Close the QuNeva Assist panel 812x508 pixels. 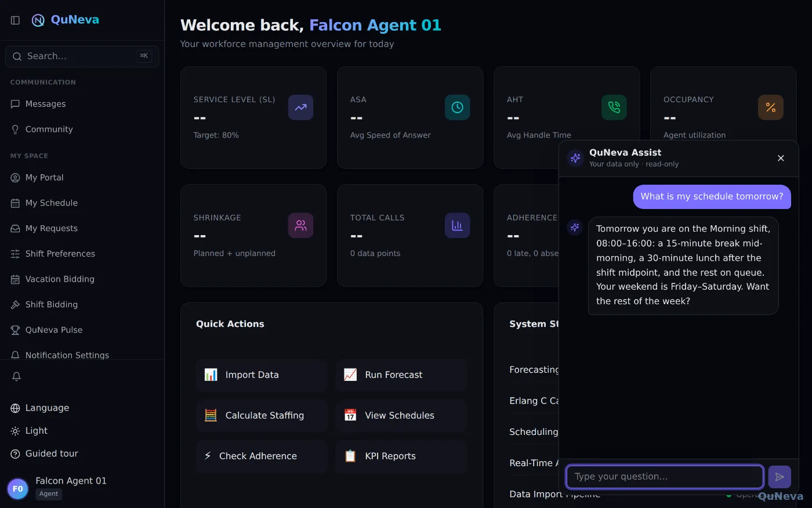click(x=781, y=158)
